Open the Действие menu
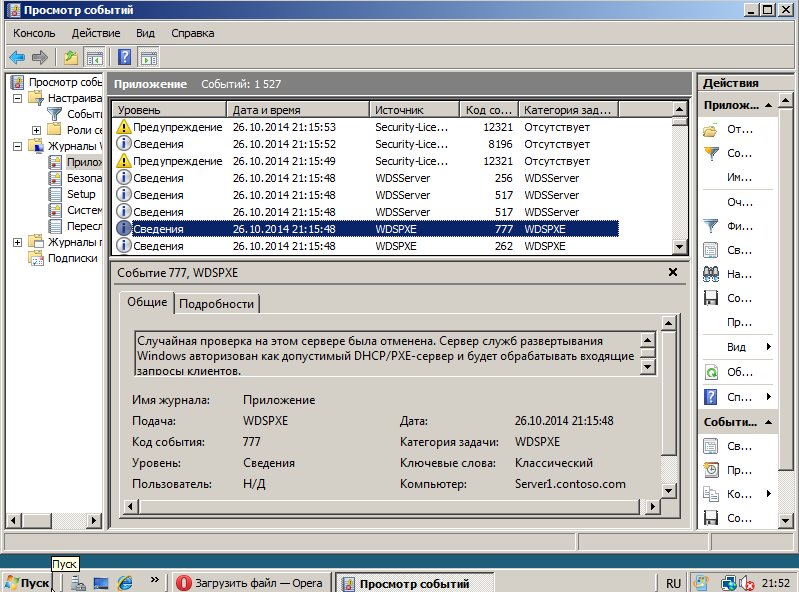The image size is (799, 592). tap(96, 33)
